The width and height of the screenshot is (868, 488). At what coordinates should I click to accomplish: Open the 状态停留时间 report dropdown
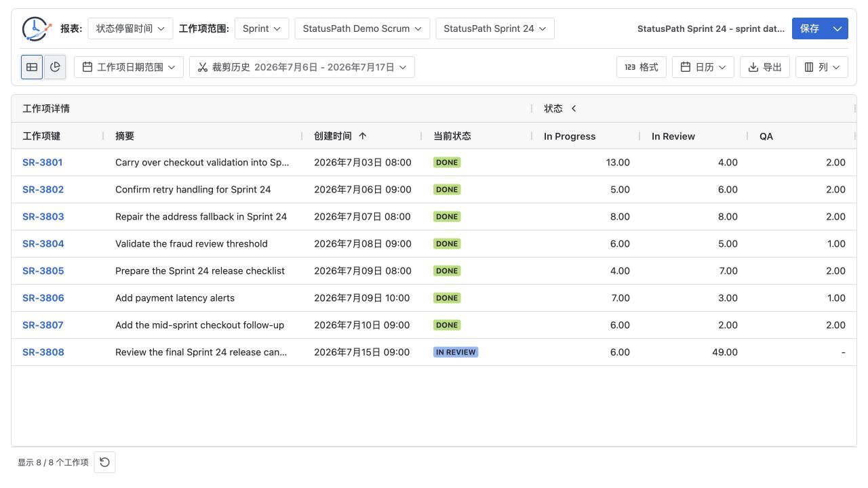pyautogui.click(x=130, y=28)
